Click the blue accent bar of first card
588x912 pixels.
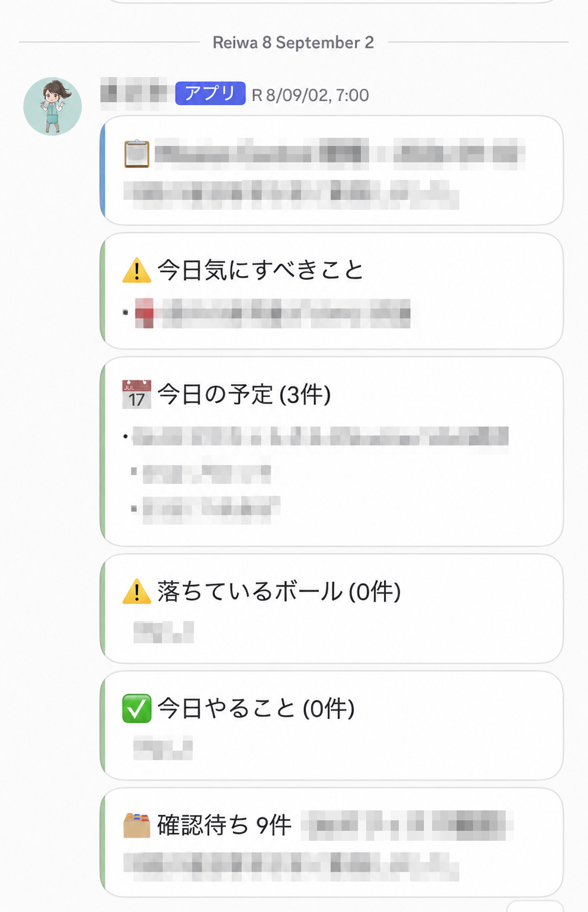pyautogui.click(x=103, y=170)
